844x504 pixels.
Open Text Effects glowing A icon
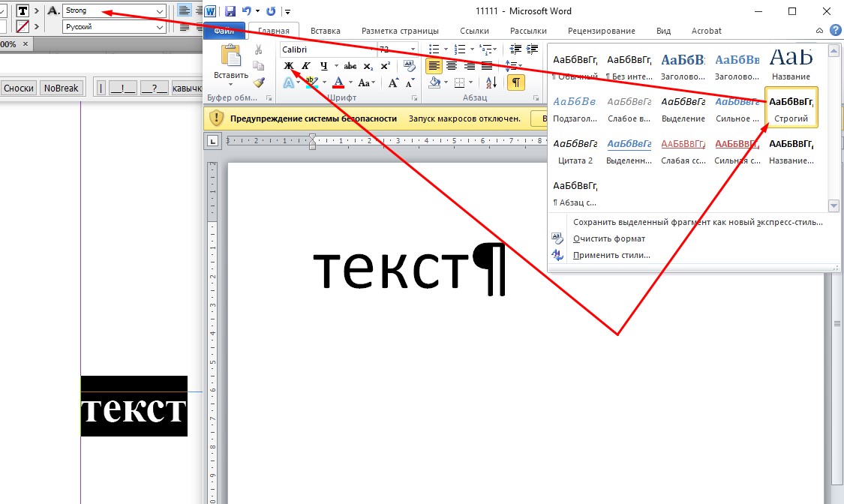click(289, 82)
